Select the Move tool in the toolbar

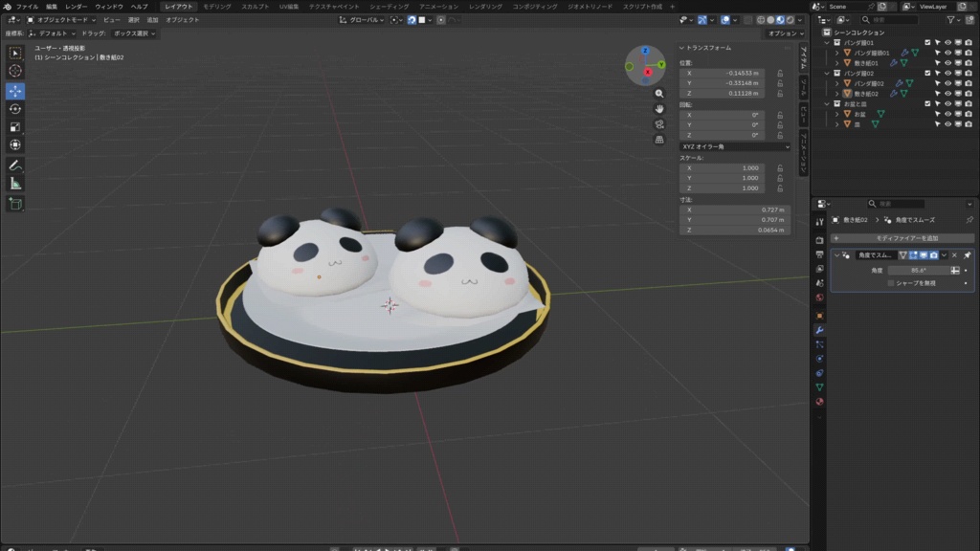(14, 89)
